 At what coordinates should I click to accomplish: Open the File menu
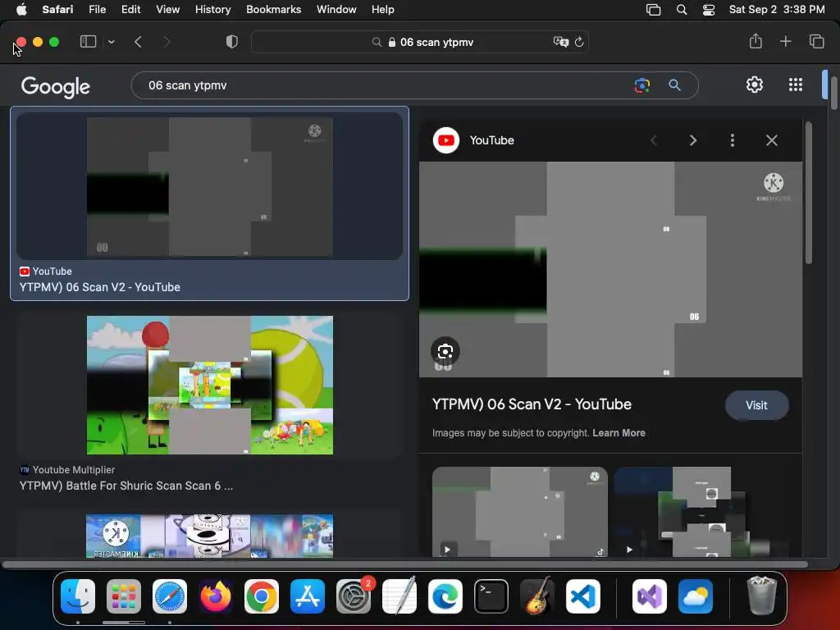point(97,9)
